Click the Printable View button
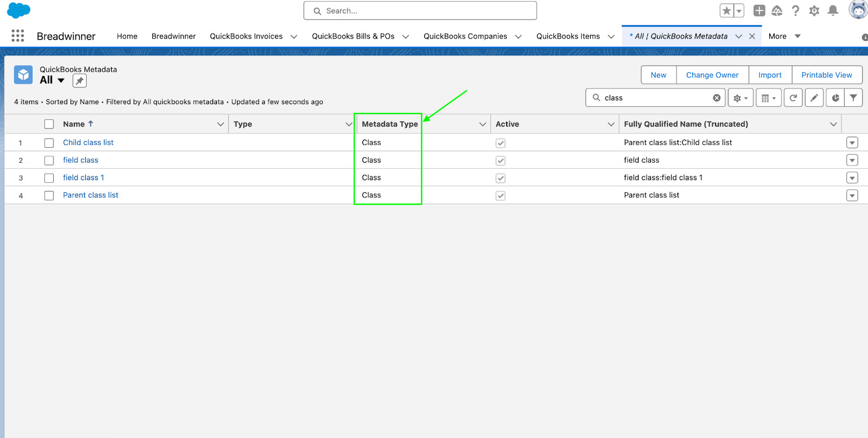The image size is (868, 438). 827,75
